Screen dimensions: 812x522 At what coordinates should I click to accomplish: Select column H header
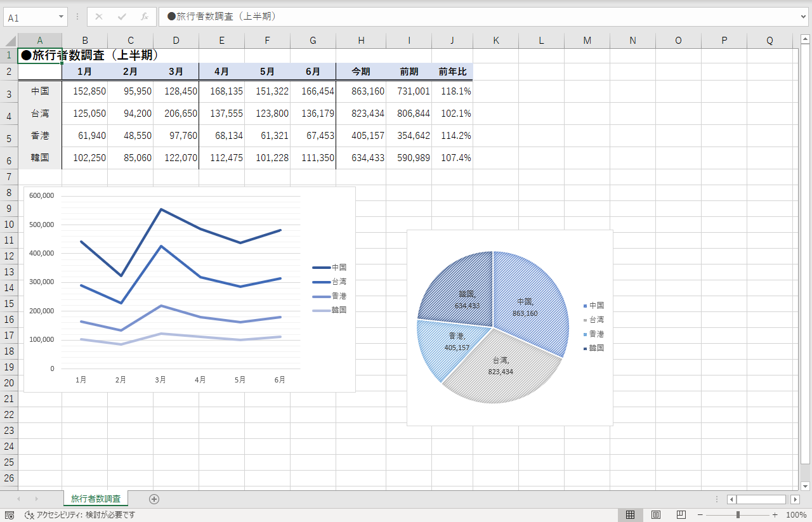pyautogui.click(x=361, y=41)
